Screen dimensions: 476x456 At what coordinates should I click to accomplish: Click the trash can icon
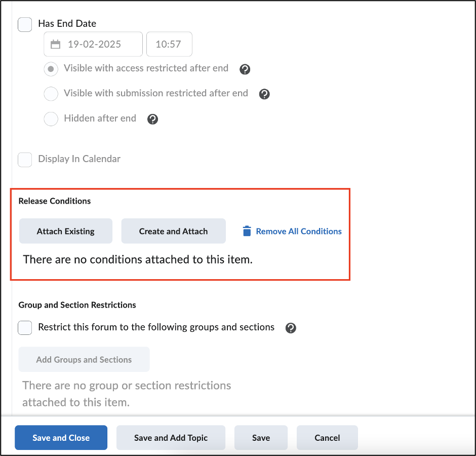[x=247, y=231]
